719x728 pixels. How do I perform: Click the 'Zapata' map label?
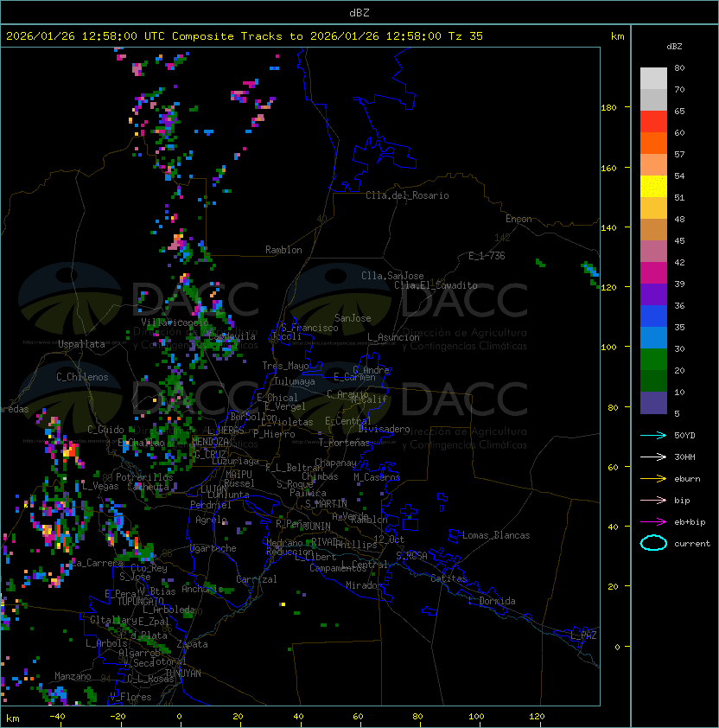(x=192, y=644)
